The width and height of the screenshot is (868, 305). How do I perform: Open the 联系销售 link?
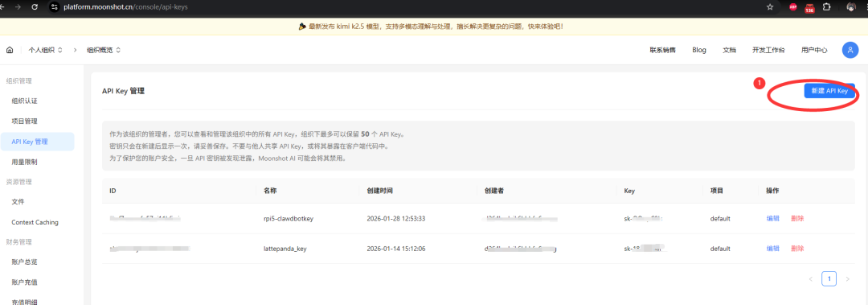[662, 50]
